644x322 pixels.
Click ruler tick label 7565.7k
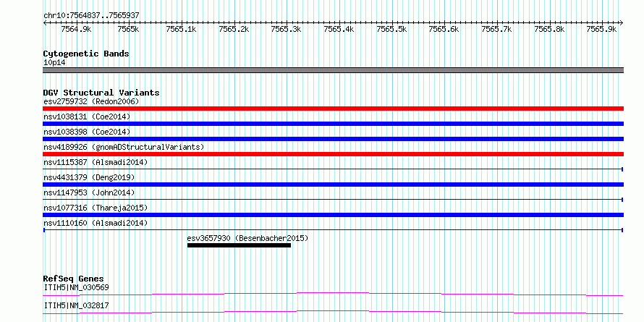[x=497, y=29]
